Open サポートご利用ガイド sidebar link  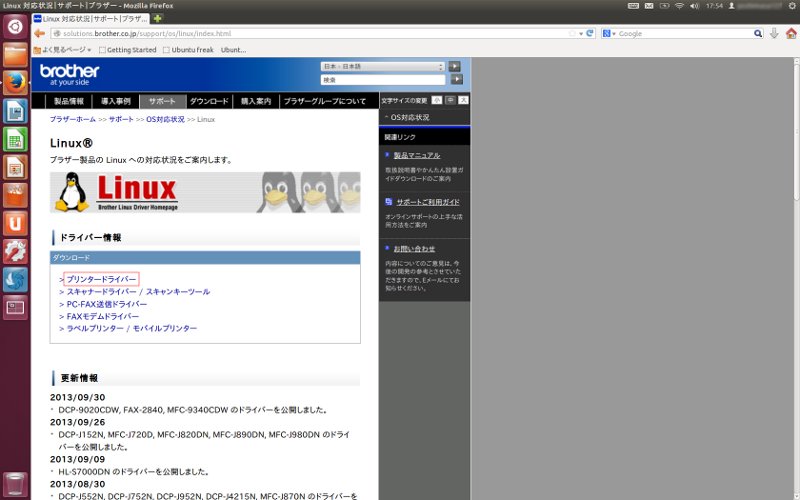pos(428,202)
